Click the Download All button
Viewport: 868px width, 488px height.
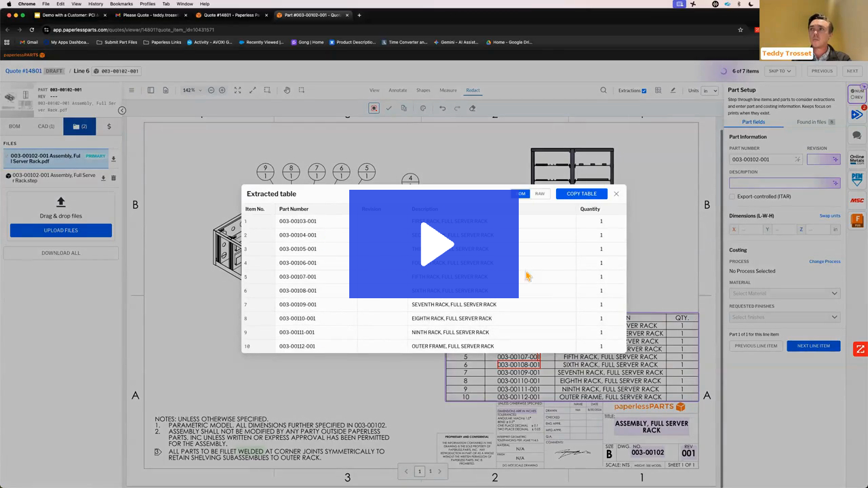[x=61, y=253]
